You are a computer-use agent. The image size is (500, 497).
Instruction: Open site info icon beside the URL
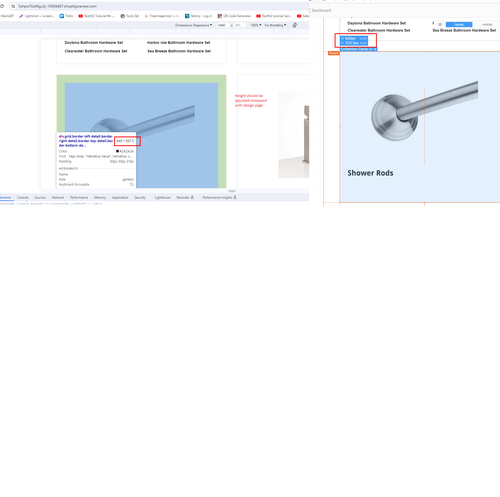click(13, 6)
